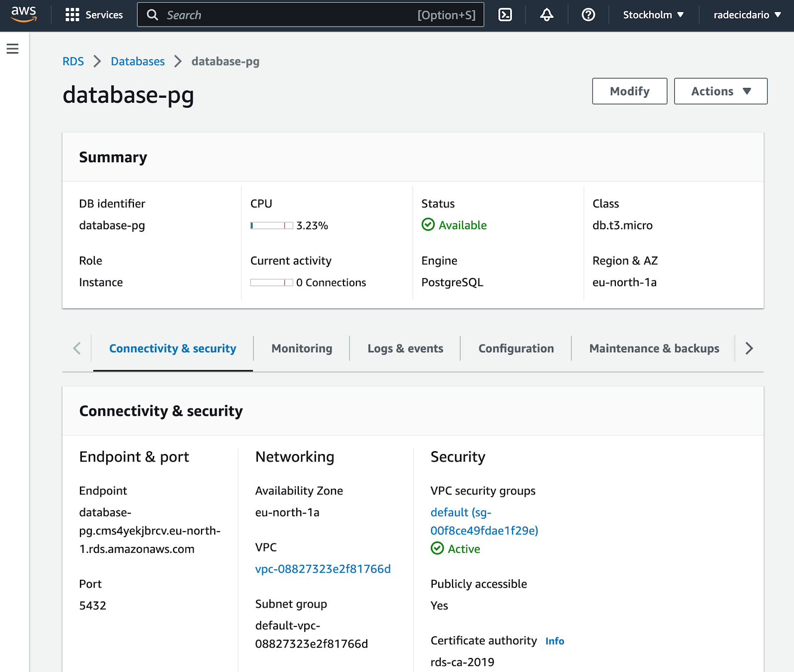The width and height of the screenshot is (794, 672).
Task: Click the Connections activity progress bar
Action: (x=271, y=282)
